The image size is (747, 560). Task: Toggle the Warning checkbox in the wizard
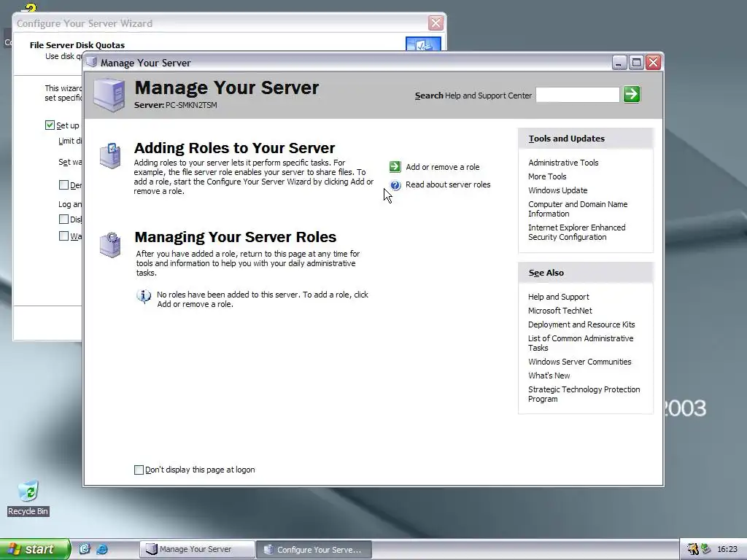(63, 236)
